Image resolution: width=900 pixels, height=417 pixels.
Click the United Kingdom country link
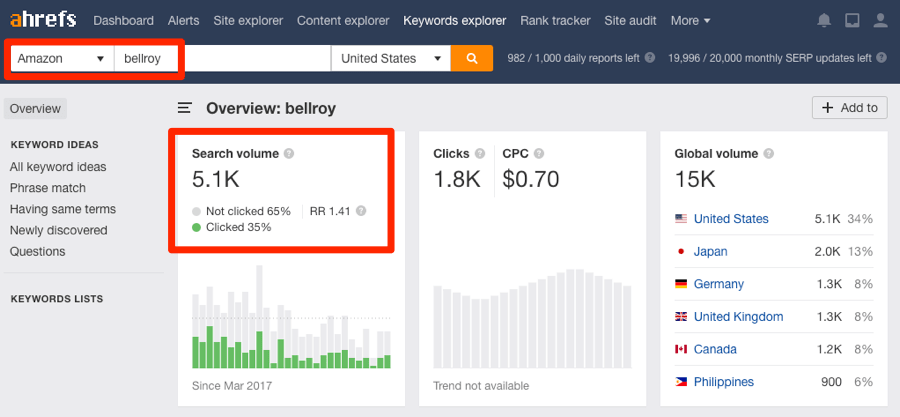click(x=738, y=317)
